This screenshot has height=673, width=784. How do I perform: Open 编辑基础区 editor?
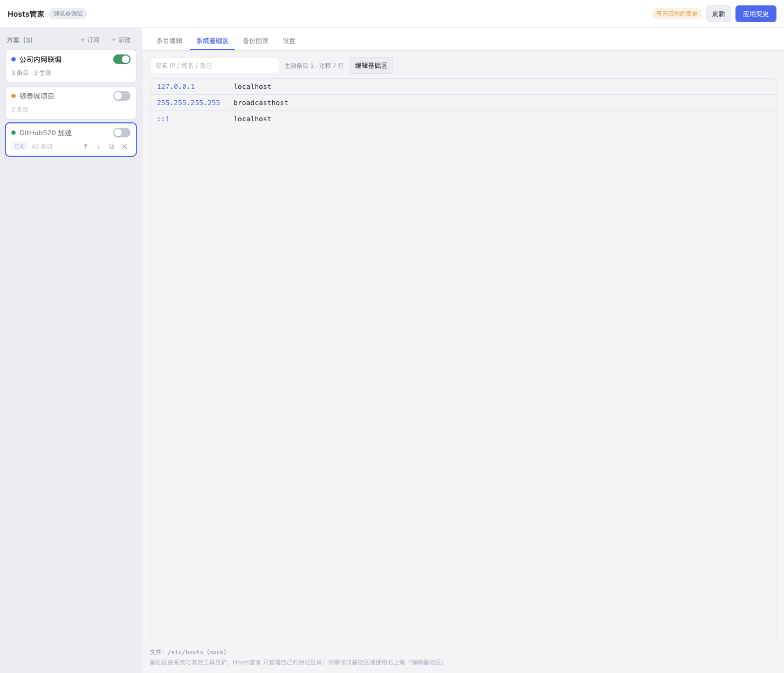pos(371,66)
